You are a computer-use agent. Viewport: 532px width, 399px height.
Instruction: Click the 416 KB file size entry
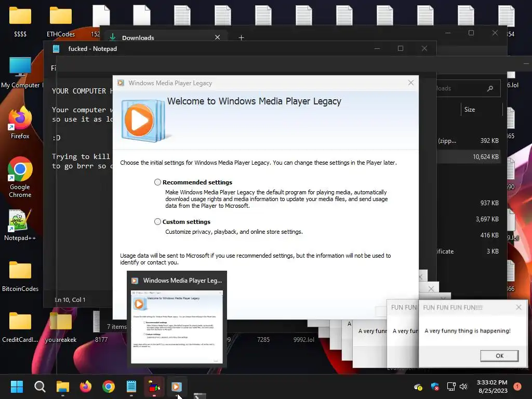(489, 235)
